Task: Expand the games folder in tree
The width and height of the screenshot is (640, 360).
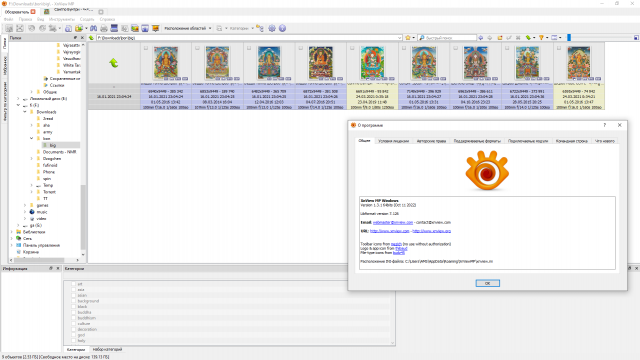Action: (25, 205)
